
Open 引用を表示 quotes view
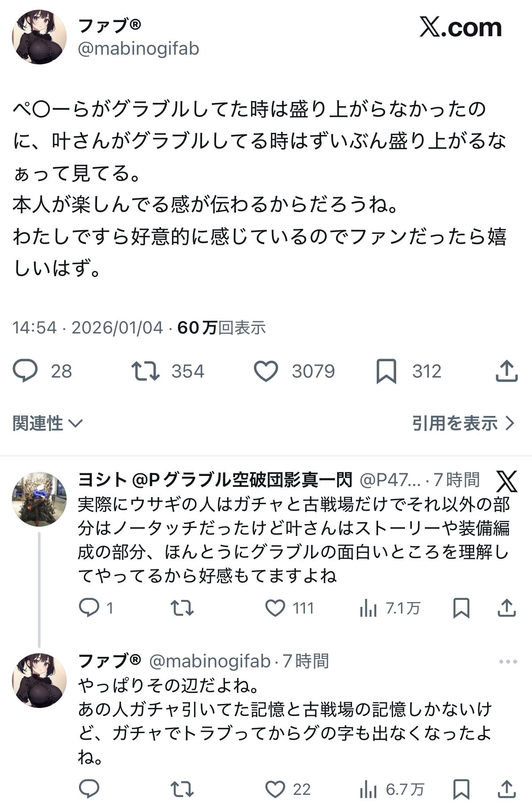click(463, 423)
